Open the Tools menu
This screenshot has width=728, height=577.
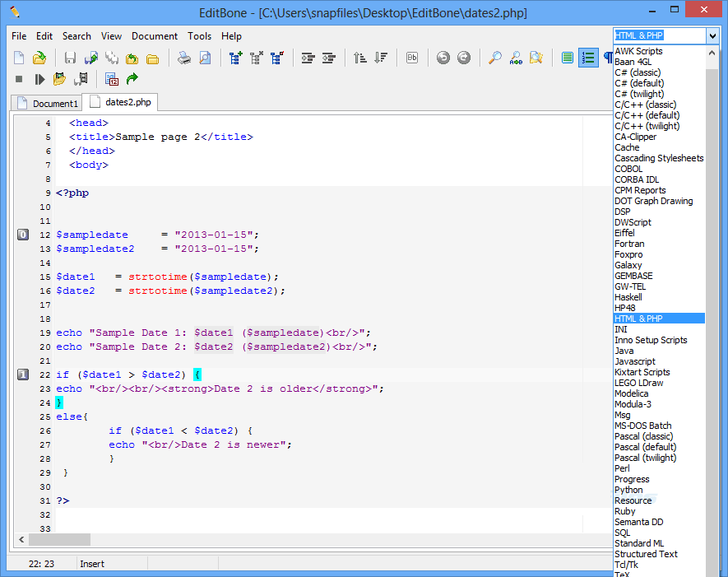click(x=199, y=36)
